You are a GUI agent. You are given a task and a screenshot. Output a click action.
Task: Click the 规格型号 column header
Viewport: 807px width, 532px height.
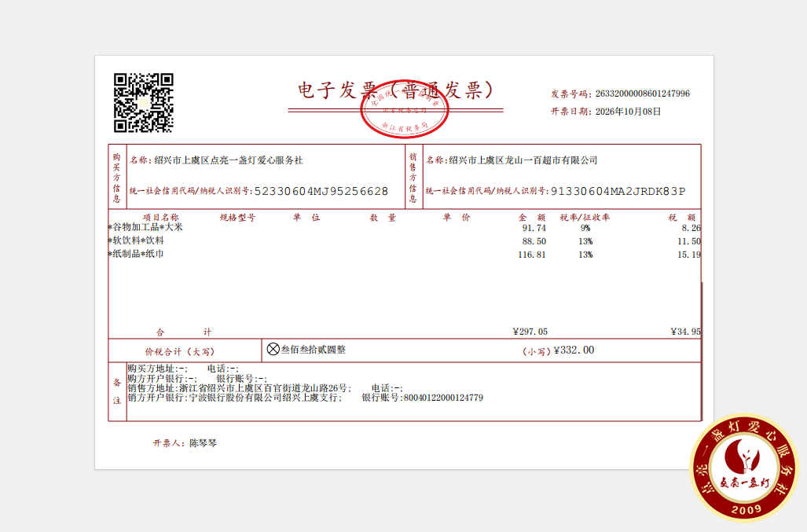point(237,217)
